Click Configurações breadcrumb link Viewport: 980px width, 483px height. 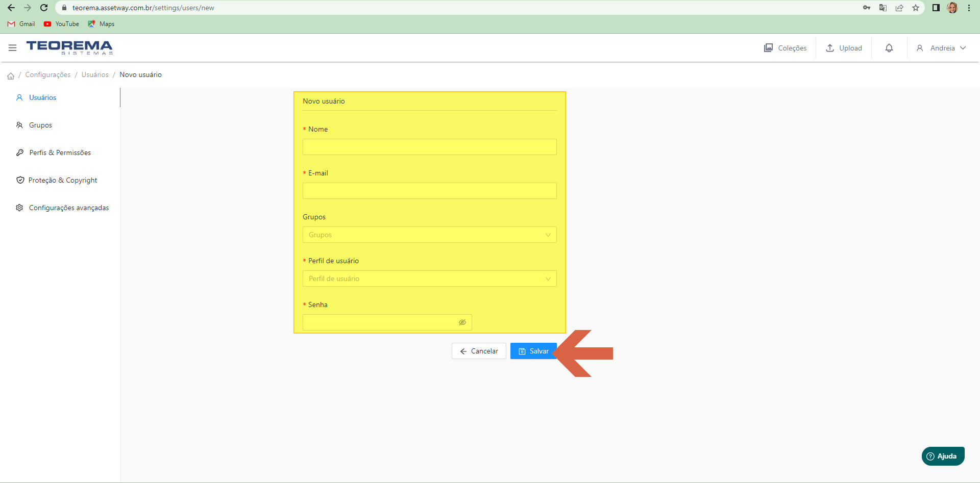coord(48,74)
